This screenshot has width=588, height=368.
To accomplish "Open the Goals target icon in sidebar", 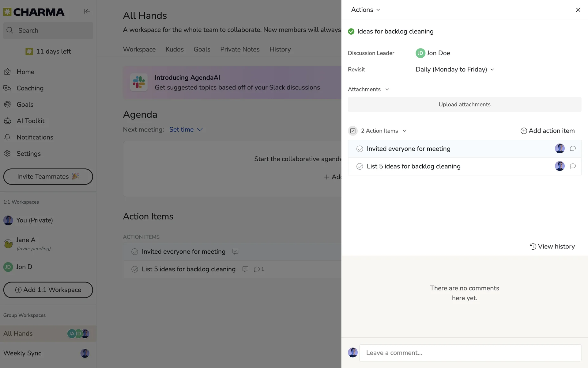I will tap(7, 104).
